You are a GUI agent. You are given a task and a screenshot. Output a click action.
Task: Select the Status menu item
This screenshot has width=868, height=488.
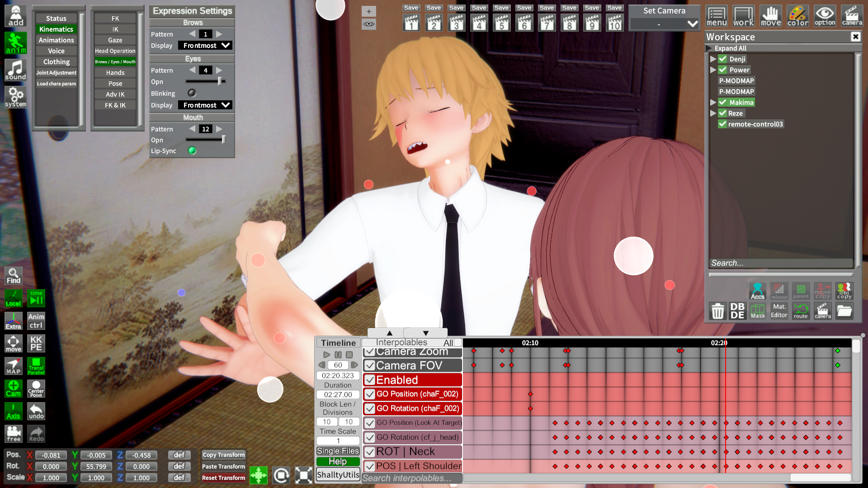[56, 18]
